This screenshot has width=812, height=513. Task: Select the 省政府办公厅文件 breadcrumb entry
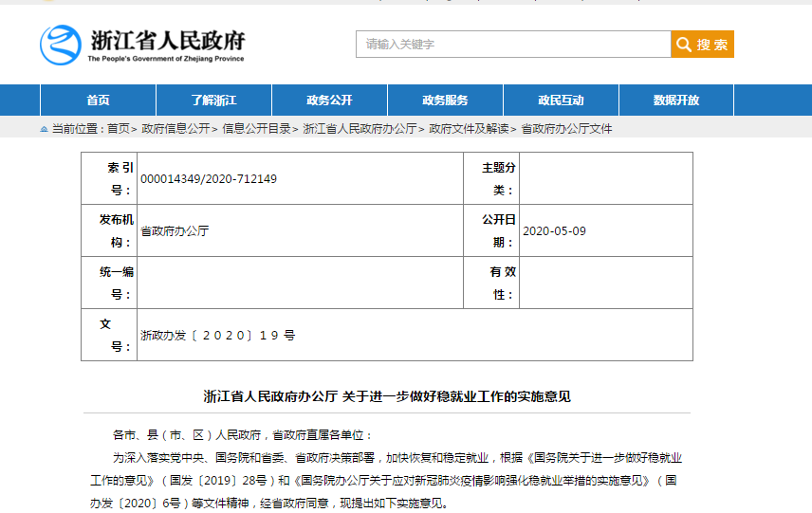[567, 129]
